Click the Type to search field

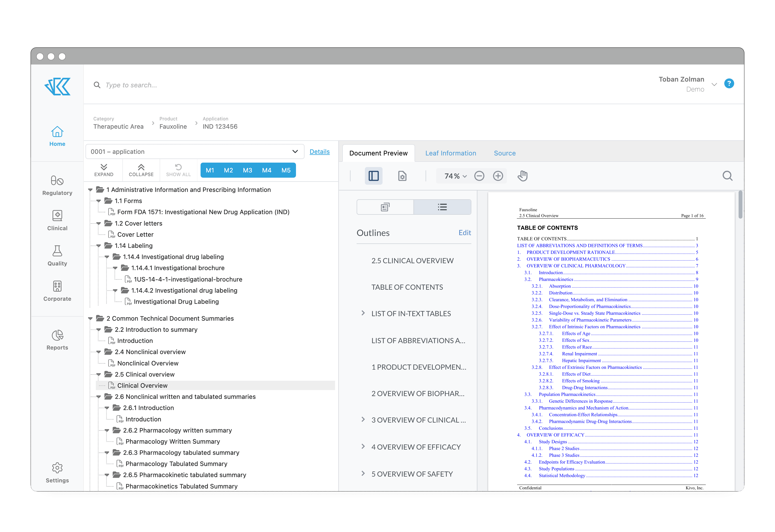pos(131,85)
